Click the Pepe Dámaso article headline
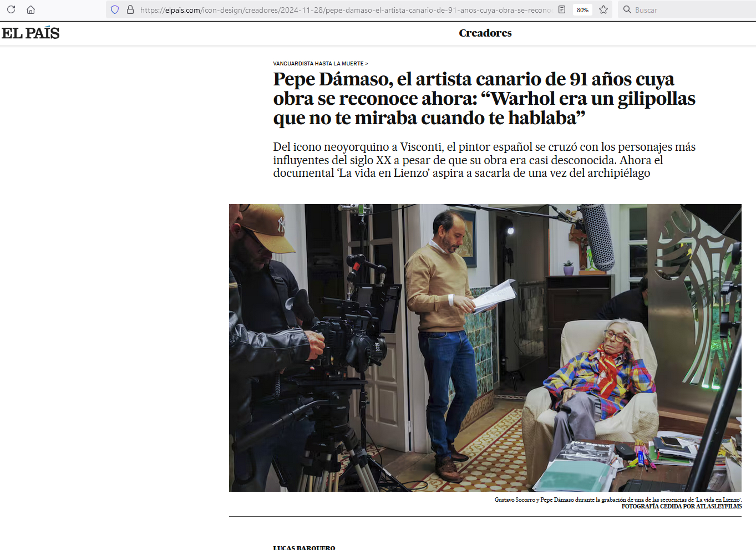 click(x=484, y=98)
